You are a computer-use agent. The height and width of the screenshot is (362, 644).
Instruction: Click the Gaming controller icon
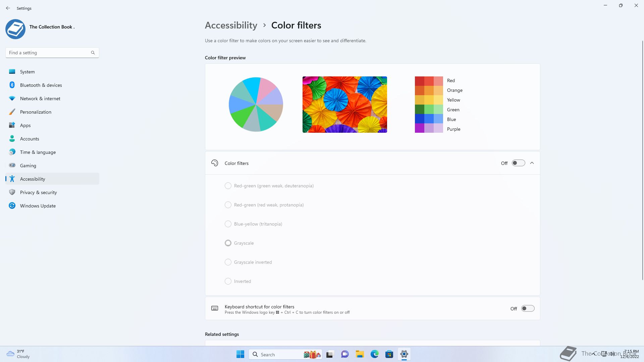point(12,165)
